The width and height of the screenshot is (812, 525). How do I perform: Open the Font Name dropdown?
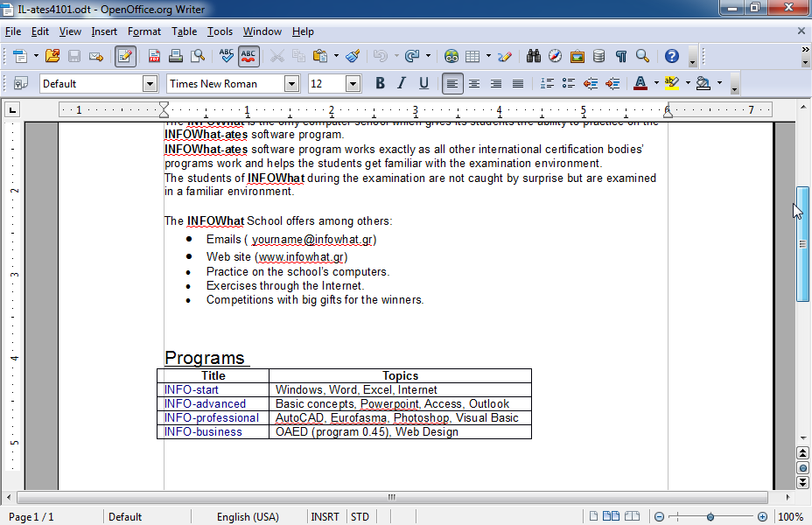pos(290,83)
